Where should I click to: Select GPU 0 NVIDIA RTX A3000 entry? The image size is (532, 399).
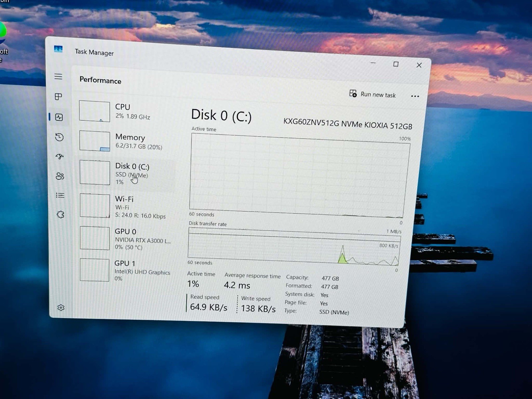click(x=126, y=239)
